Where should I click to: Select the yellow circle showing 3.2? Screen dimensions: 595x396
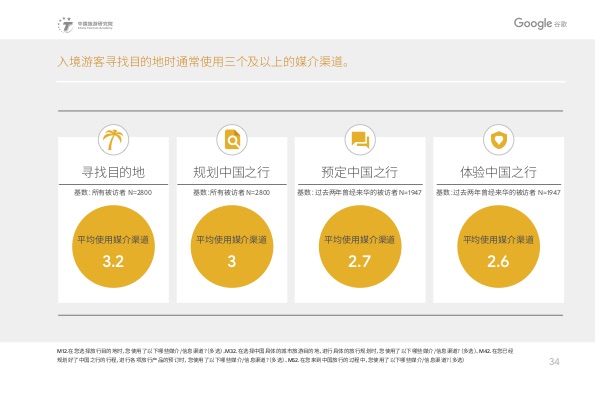coord(113,246)
